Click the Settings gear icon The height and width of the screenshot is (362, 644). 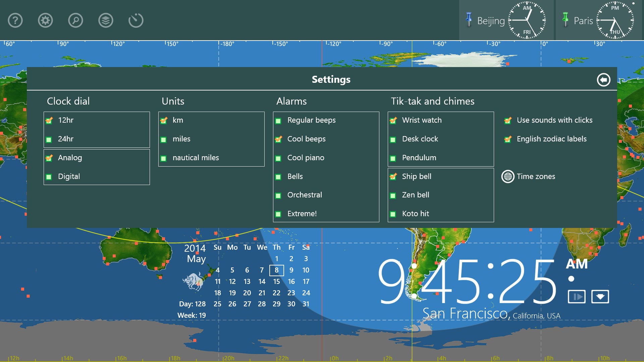click(45, 20)
